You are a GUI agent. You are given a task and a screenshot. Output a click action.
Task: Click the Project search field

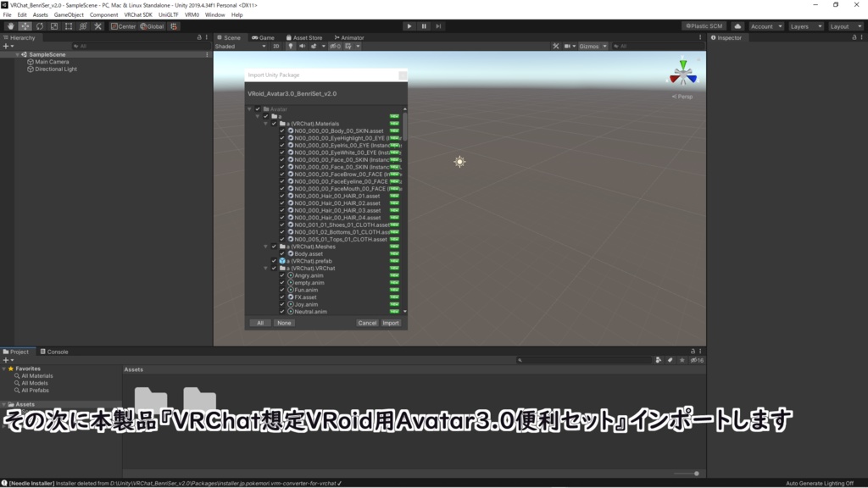pos(585,359)
